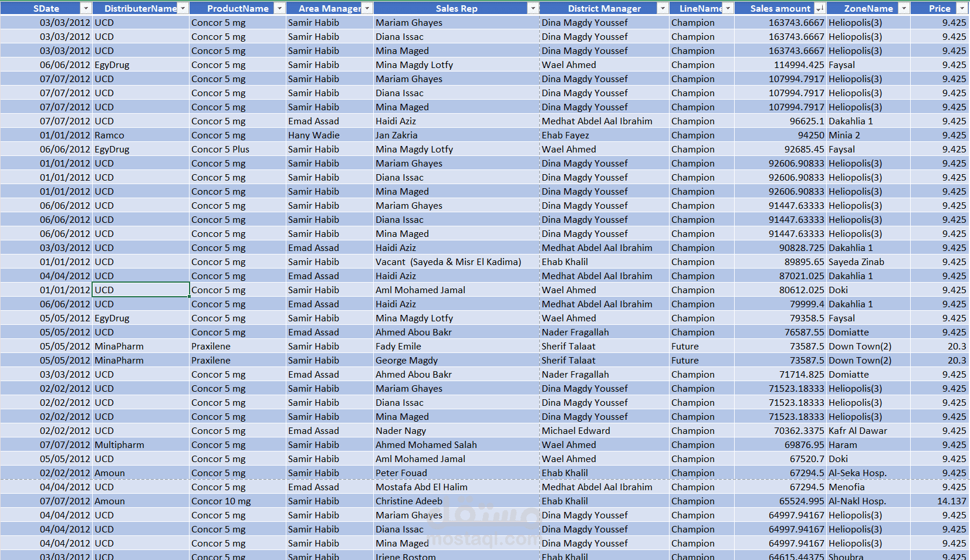Select the 96625.1 sales amount cell
Image resolution: width=970 pixels, height=560 pixels.
pos(780,121)
